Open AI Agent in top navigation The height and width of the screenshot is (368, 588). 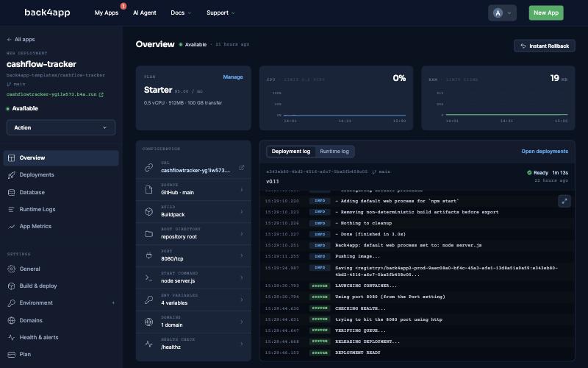pos(144,13)
